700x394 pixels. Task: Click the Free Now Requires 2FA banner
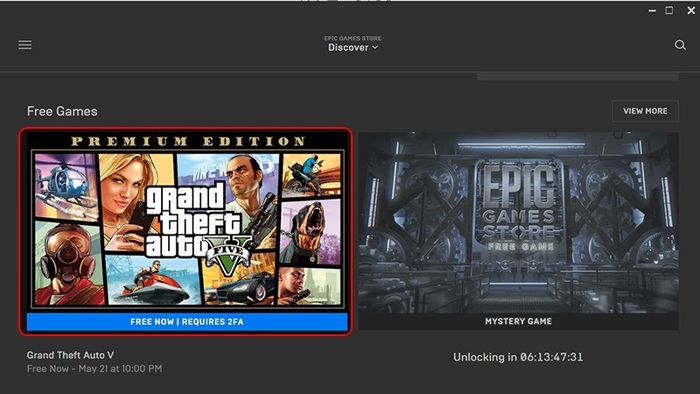[187, 321]
